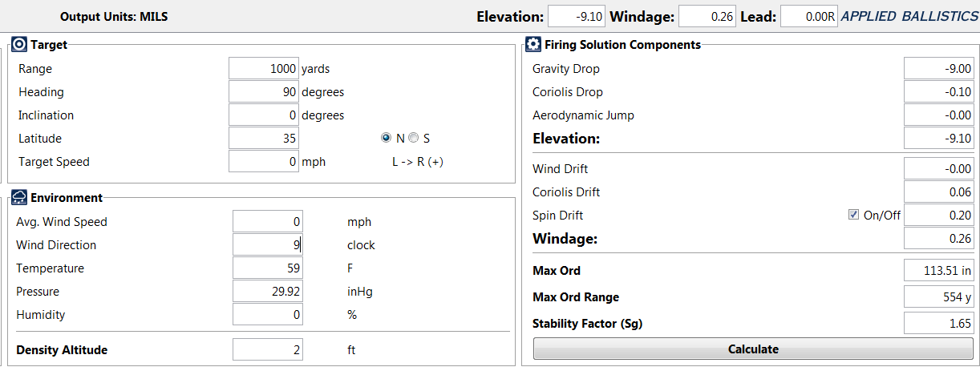
Task: Click the Firing Solution Components gear icon
Action: pyautogui.click(x=533, y=45)
